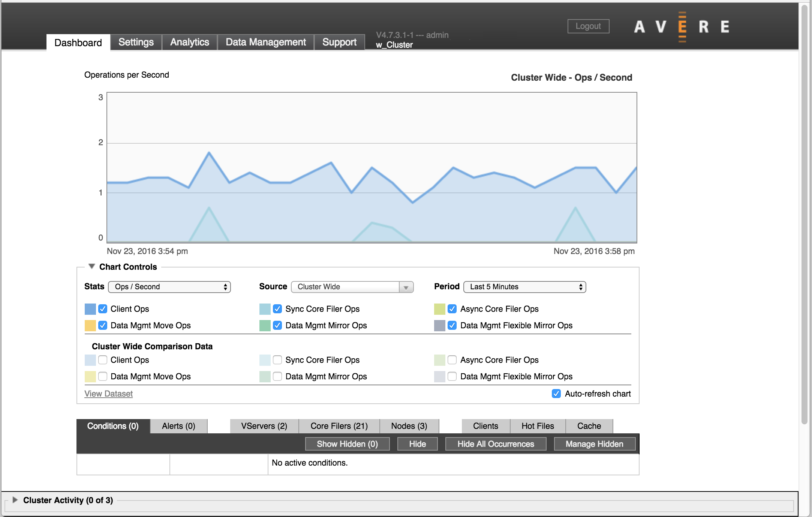Select the Conditions (0) tab

[113, 426]
